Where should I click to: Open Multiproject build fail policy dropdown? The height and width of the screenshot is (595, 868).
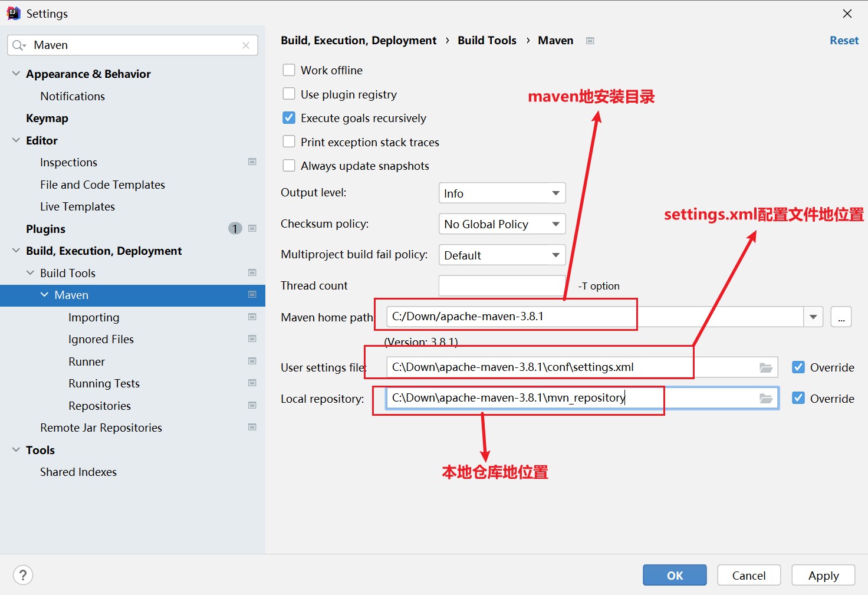tap(502, 255)
